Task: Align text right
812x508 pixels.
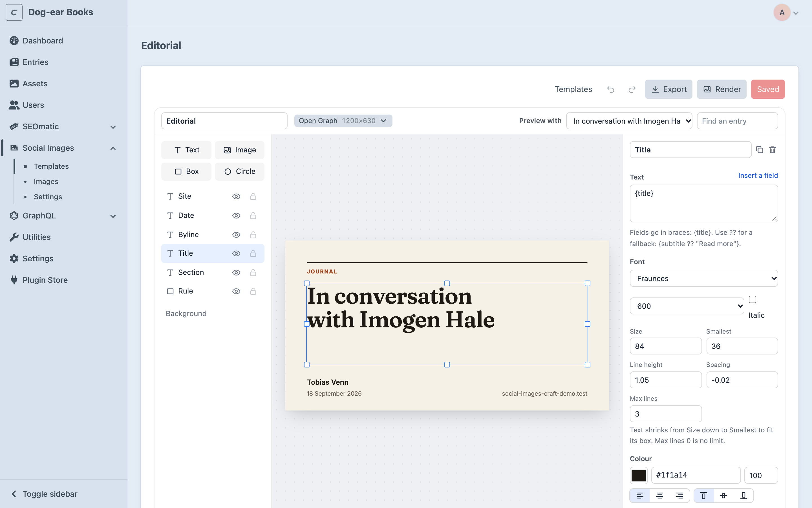Action: [679, 495]
